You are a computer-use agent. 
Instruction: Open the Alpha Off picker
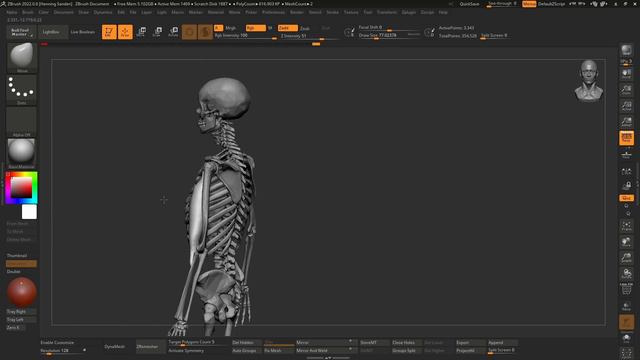click(22, 122)
